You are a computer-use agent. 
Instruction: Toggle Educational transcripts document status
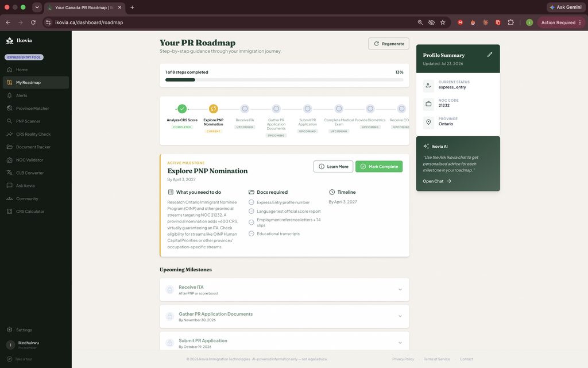(252, 233)
